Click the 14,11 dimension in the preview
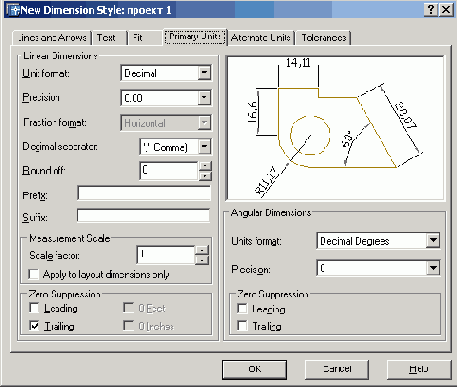 tap(298, 63)
